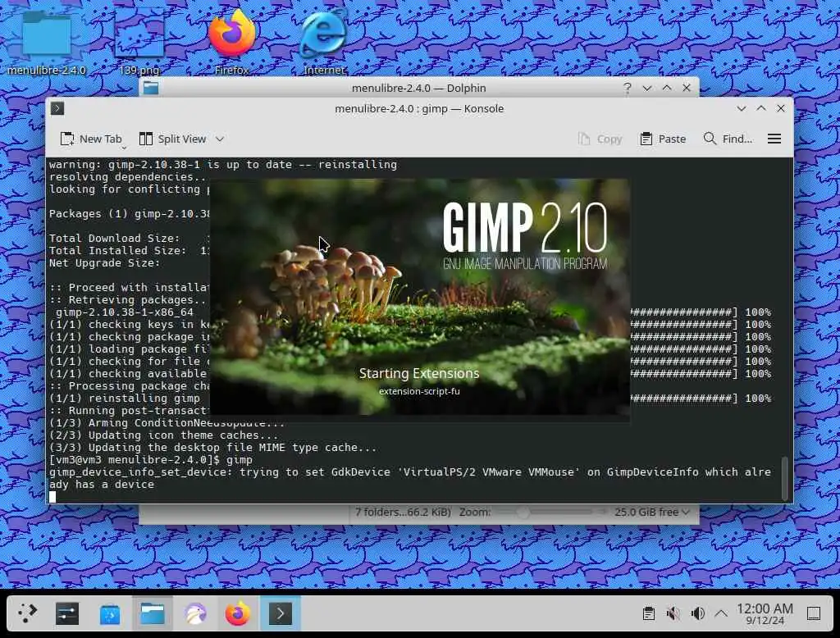Switch to Konsole in the taskbar
This screenshot has width=840, height=638.
281,614
